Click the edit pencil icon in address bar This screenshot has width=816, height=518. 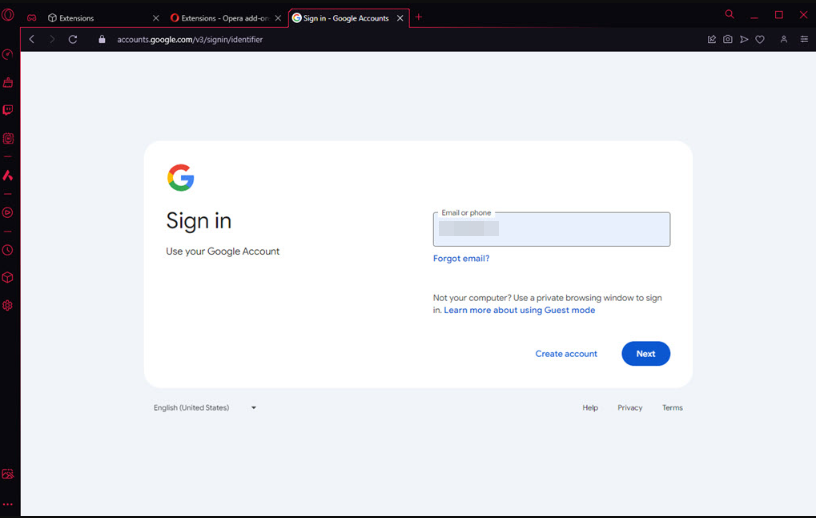pos(711,39)
